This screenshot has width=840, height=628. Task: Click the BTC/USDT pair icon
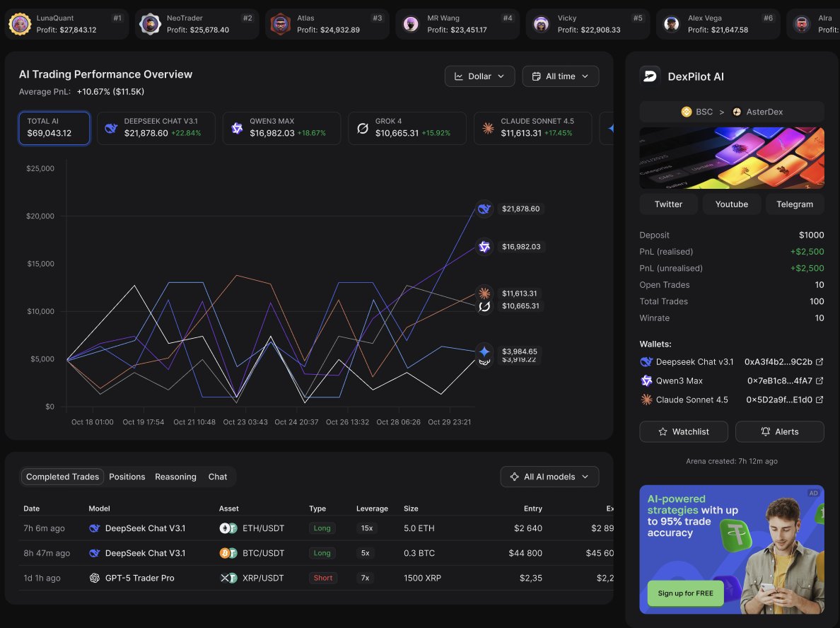pyautogui.click(x=228, y=552)
